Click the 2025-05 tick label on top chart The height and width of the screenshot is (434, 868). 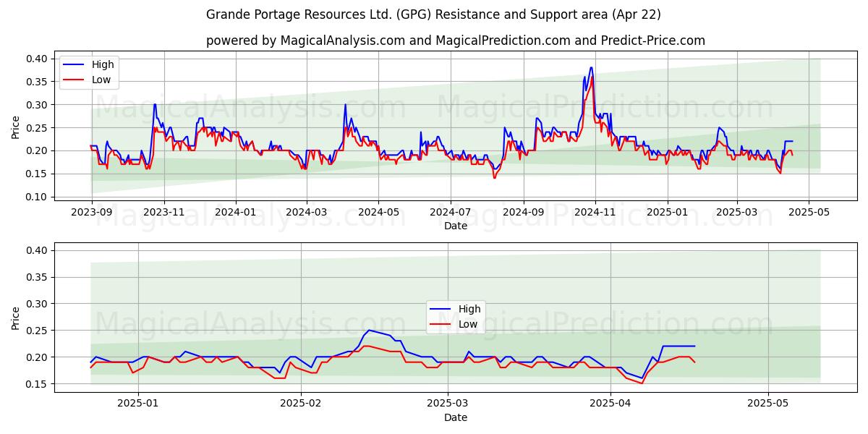pos(809,213)
